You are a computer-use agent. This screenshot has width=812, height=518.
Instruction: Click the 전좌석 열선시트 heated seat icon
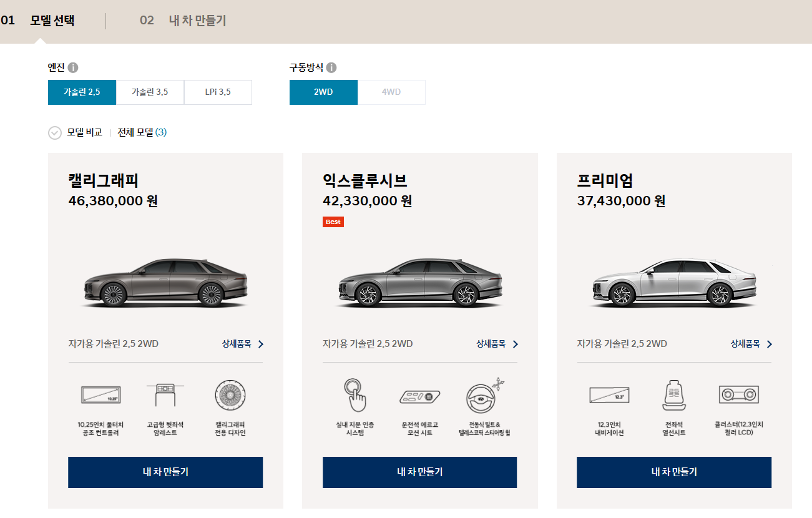[673, 395]
